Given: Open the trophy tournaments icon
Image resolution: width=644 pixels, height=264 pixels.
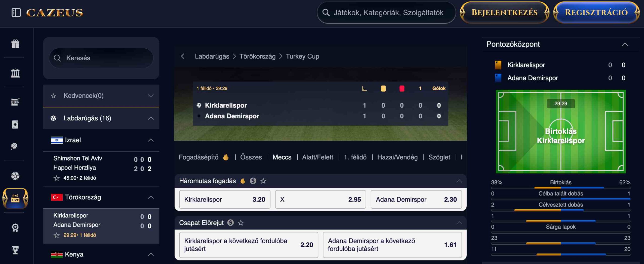Looking at the screenshot, I should (x=15, y=250).
